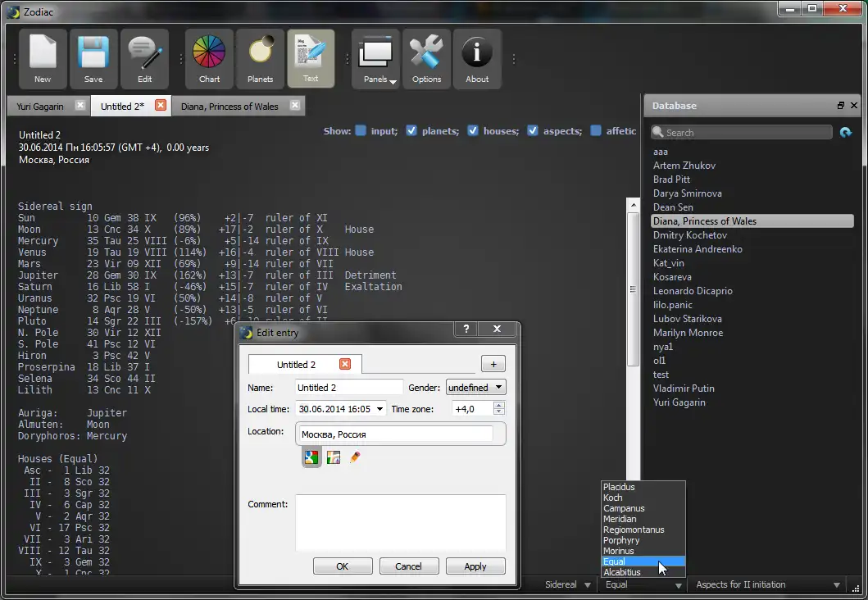This screenshot has height=600, width=868.
Task: Select Koch house system
Action: [x=643, y=498]
